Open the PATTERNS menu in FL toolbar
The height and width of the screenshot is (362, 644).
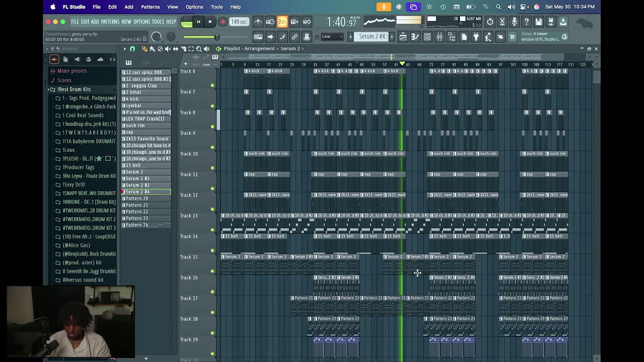pyautogui.click(x=110, y=22)
